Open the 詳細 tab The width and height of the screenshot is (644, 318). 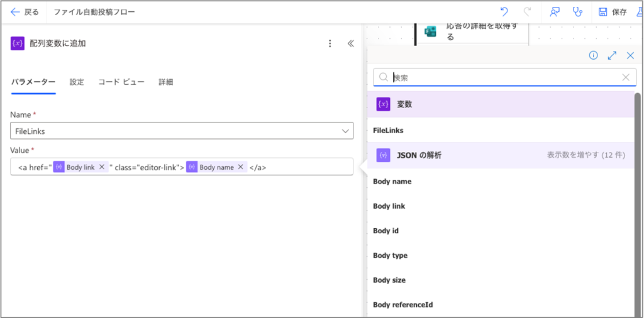point(166,82)
